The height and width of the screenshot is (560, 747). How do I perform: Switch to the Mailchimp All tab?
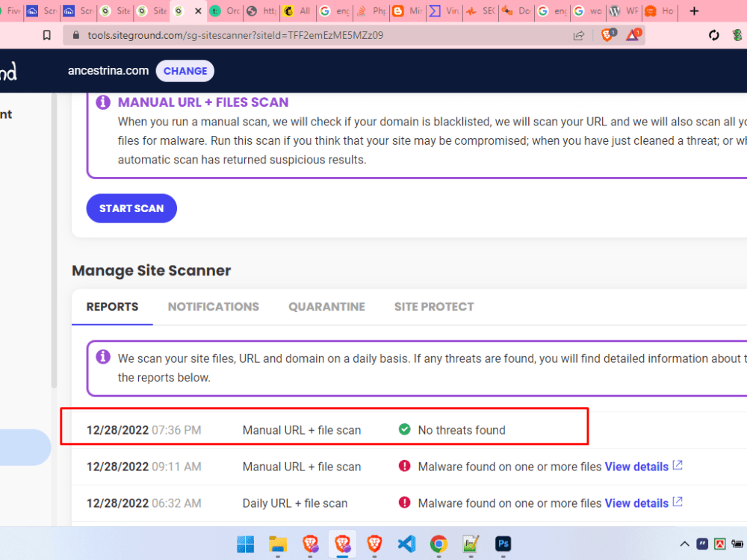coord(298,11)
